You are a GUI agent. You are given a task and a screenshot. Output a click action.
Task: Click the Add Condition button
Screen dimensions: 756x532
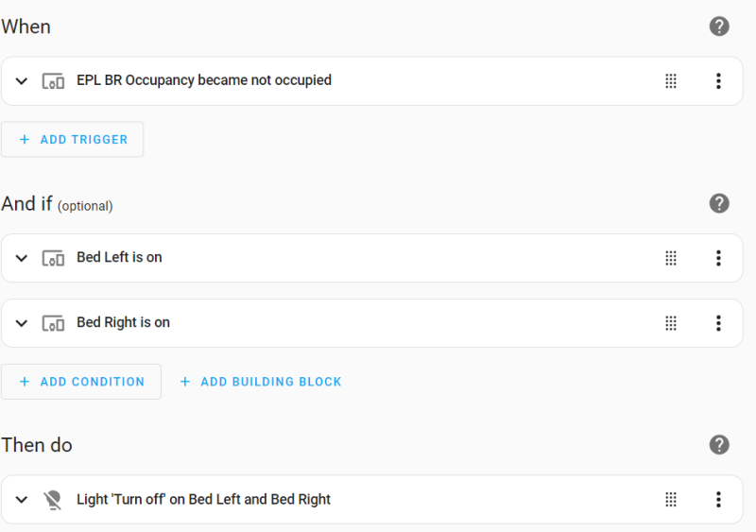(81, 382)
